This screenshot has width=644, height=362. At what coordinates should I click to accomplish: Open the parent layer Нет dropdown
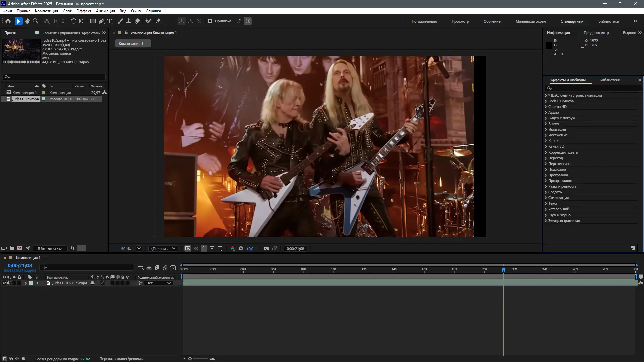tap(159, 283)
